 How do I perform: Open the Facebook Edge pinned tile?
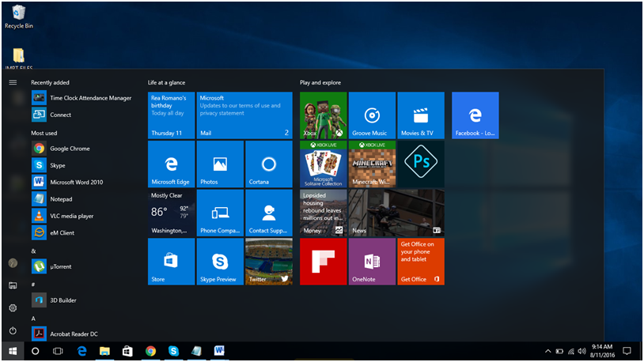coord(475,115)
